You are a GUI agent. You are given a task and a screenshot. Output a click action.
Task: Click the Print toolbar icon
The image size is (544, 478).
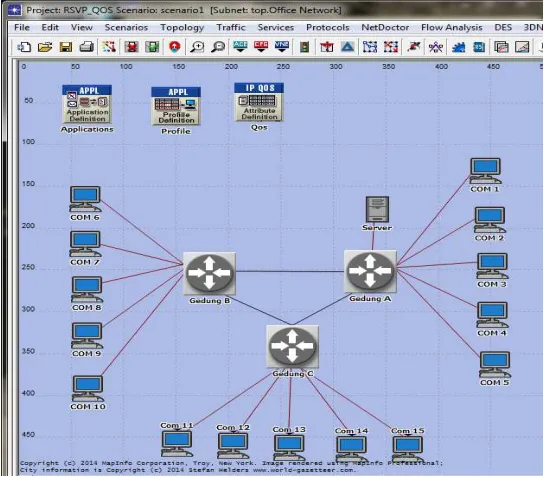point(86,47)
